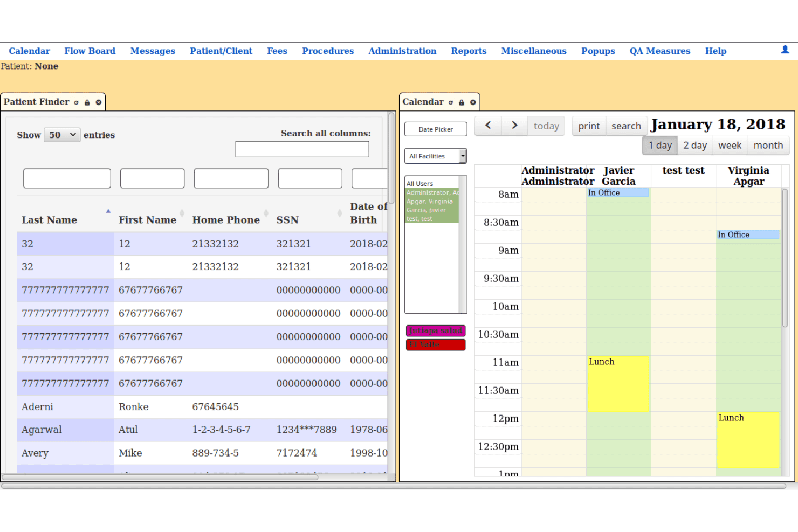
Task: Open the QA Measures menu
Action: pos(660,51)
